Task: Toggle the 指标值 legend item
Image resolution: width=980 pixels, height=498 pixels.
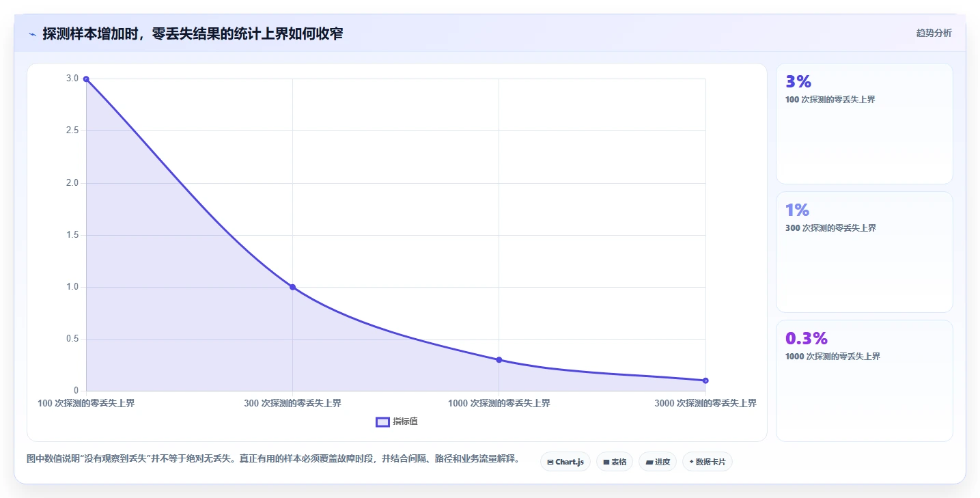Action: coord(397,421)
